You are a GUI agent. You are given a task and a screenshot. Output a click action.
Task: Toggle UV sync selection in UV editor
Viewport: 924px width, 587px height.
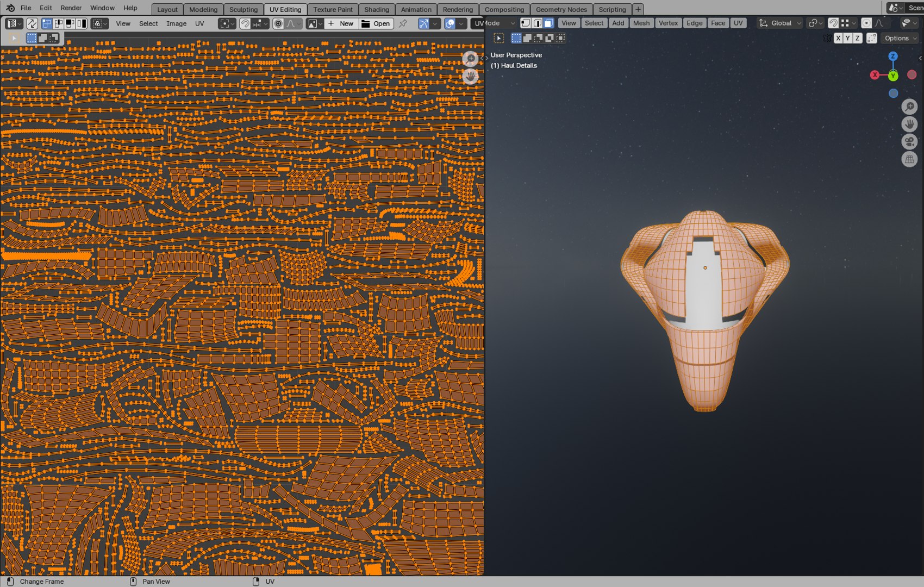pos(32,23)
